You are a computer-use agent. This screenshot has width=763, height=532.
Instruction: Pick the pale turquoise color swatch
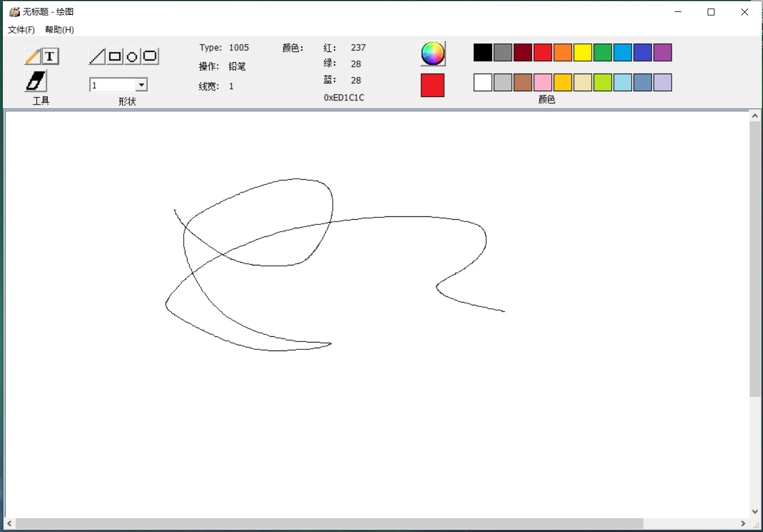[623, 82]
